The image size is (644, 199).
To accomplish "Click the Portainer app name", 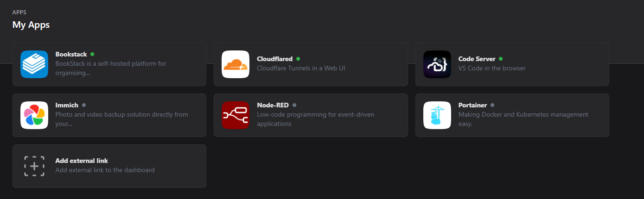I will [x=472, y=105].
